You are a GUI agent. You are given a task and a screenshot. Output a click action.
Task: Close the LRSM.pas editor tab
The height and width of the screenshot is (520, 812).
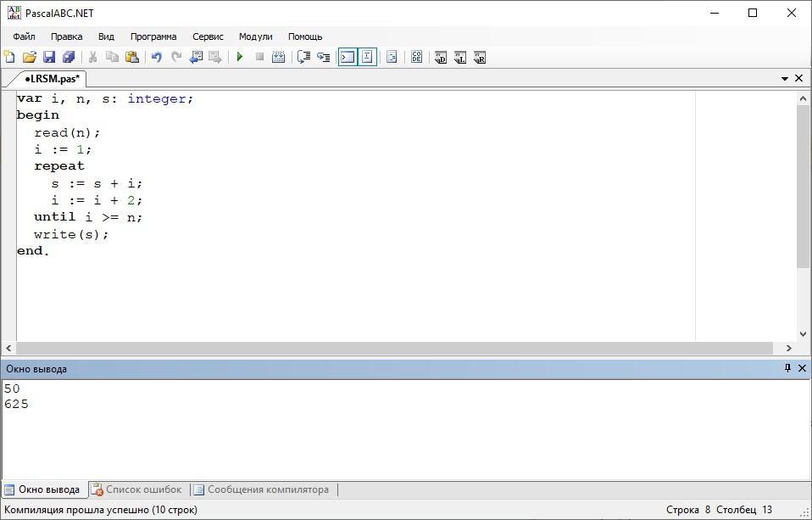pos(799,78)
